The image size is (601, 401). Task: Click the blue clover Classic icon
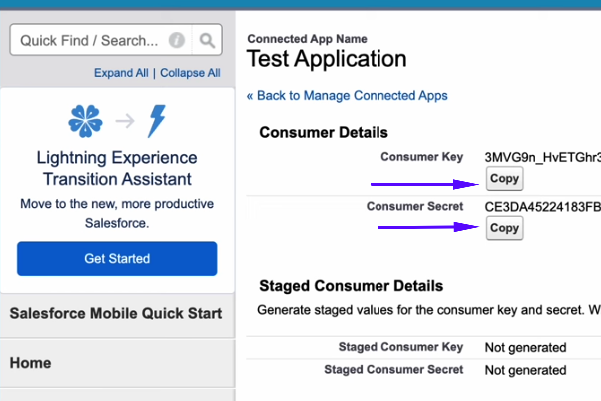tap(85, 121)
